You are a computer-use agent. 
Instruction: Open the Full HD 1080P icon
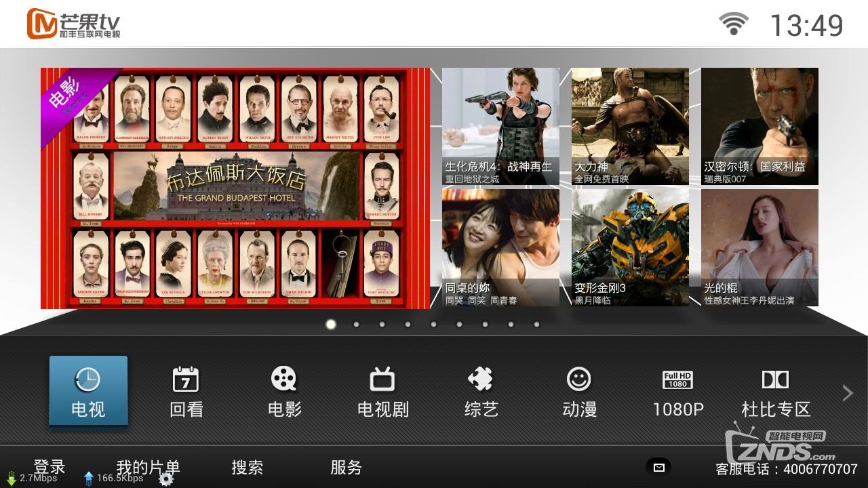677,380
